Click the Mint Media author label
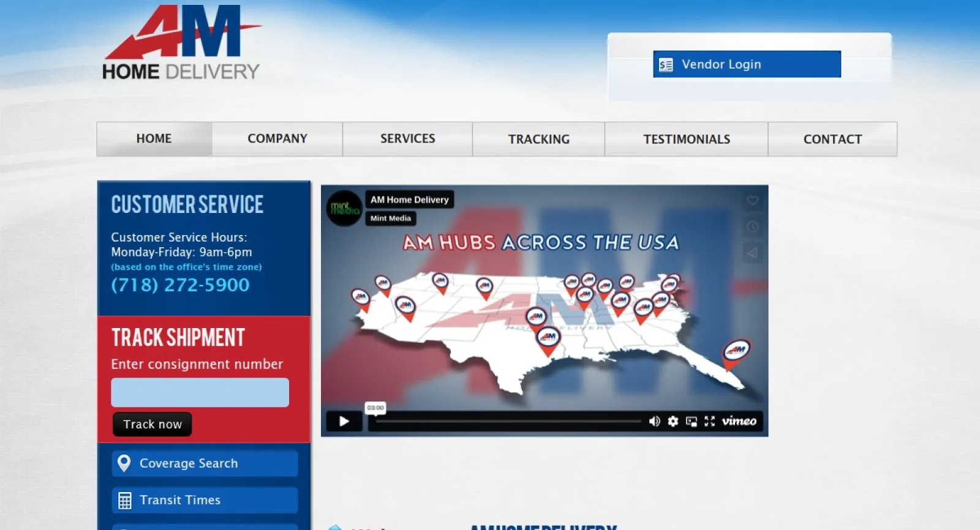980x530 pixels. click(x=391, y=218)
